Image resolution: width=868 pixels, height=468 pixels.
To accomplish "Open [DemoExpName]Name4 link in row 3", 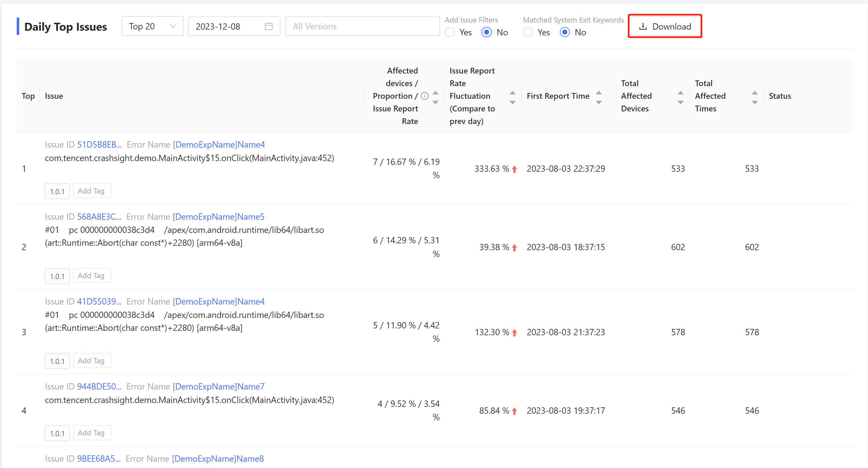I will 219,301.
